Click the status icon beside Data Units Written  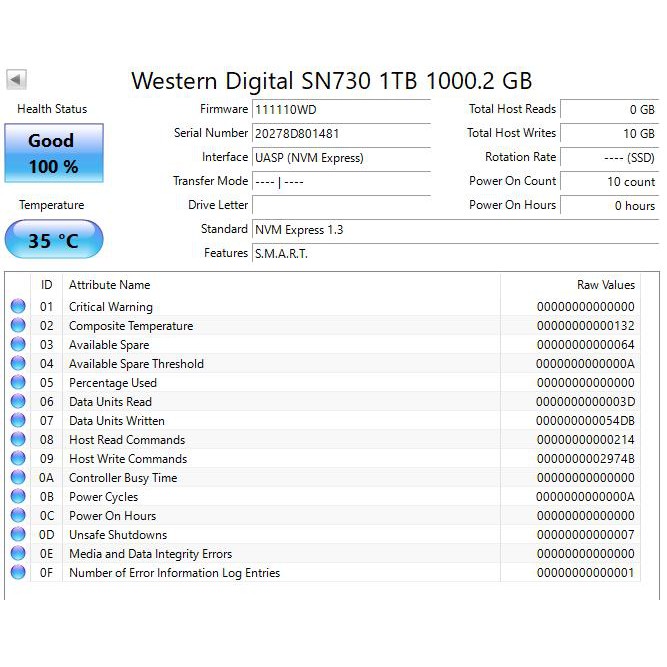pos(18,421)
